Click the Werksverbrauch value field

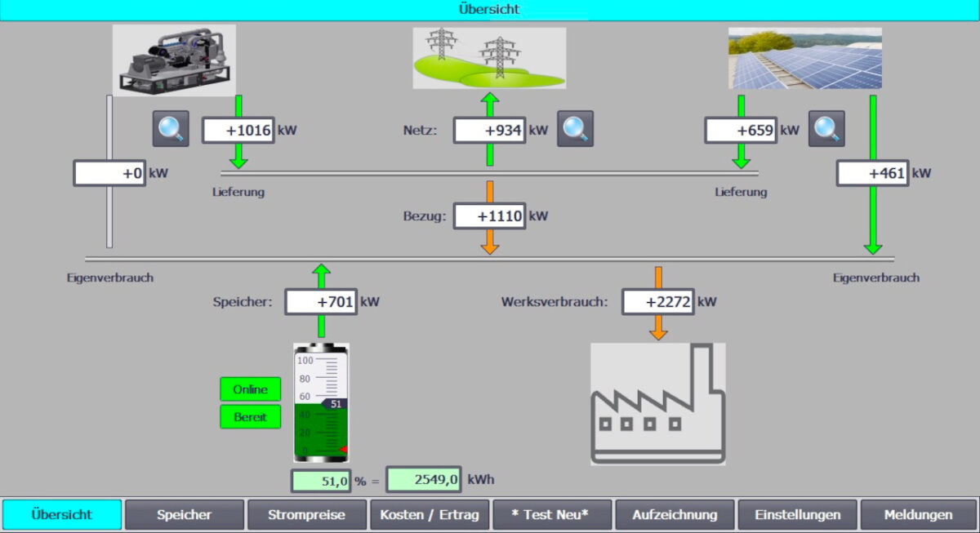(657, 302)
